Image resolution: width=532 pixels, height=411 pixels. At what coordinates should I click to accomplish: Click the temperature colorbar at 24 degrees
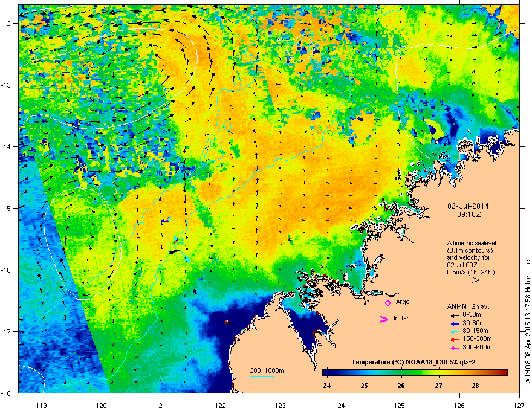pos(327,372)
